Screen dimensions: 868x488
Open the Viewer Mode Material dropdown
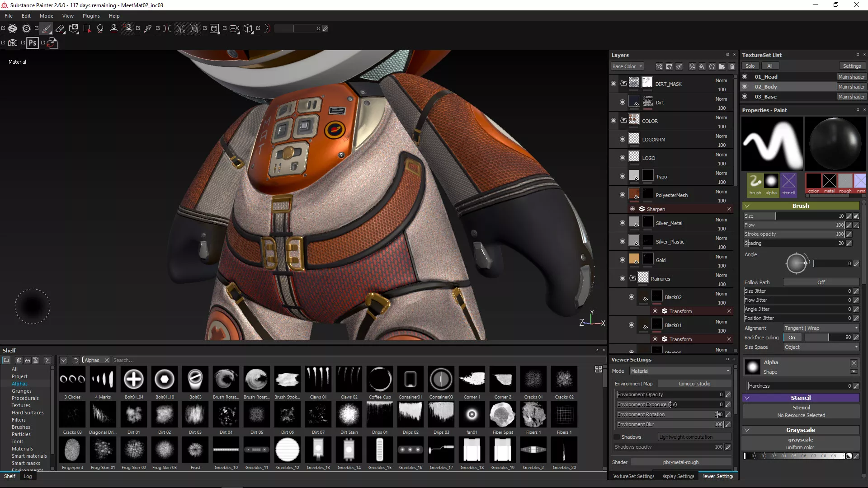(680, 371)
